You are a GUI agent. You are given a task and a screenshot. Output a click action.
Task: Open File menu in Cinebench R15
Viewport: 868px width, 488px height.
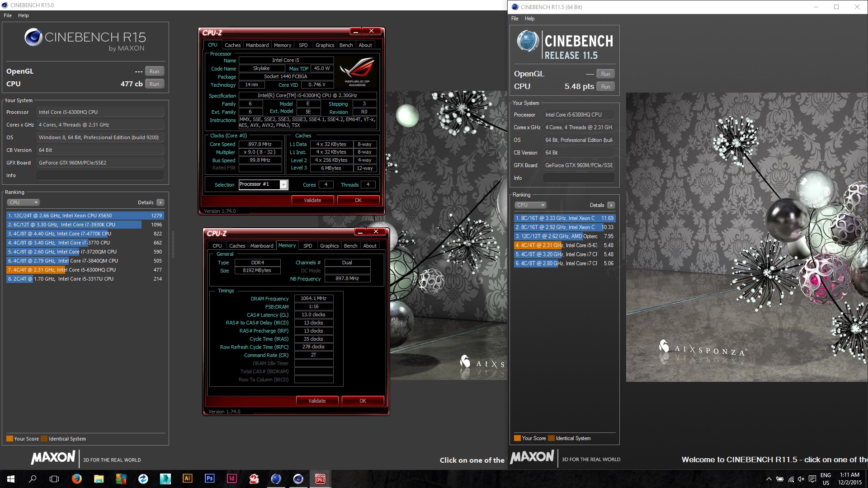coord(8,15)
